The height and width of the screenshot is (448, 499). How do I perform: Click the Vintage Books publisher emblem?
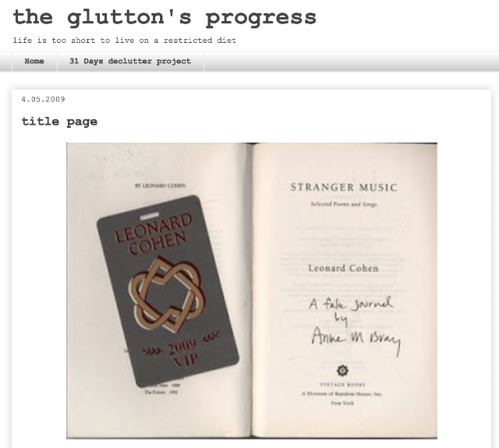pos(342,370)
